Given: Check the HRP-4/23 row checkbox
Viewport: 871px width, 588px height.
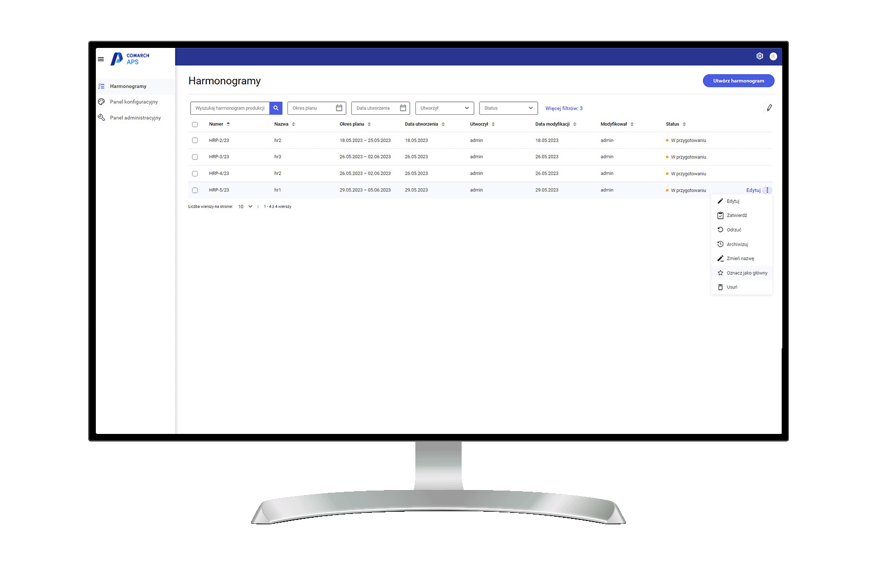Looking at the screenshot, I should (195, 174).
